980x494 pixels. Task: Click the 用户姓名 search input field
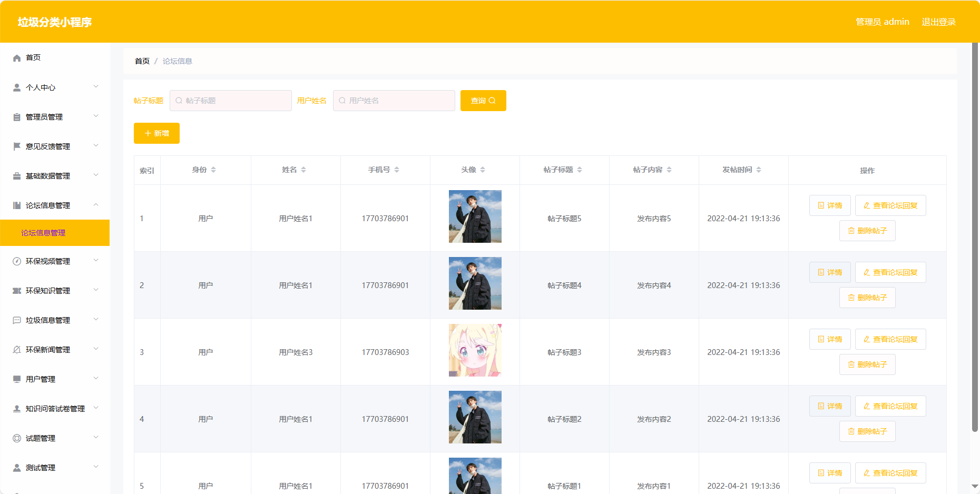pos(394,101)
